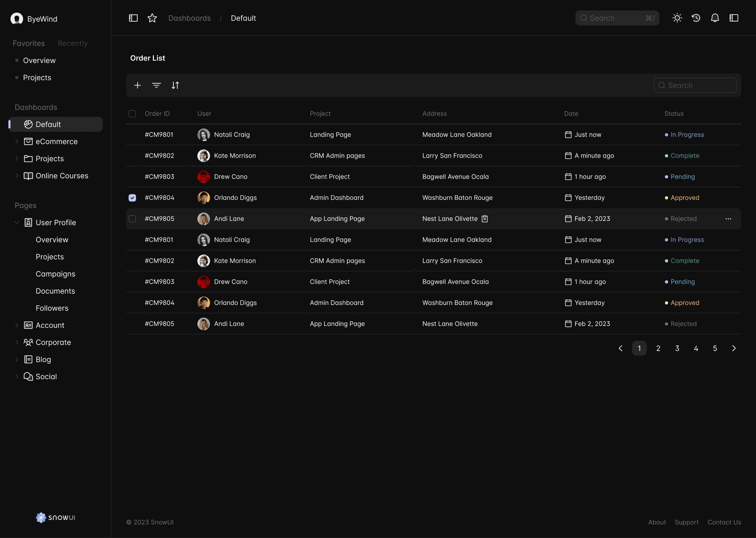This screenshot has height=538, width=756.
Task: Switch to the Recently tab
Action: coord(73,44)
